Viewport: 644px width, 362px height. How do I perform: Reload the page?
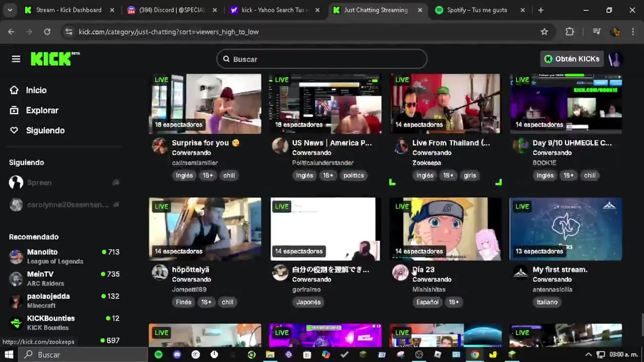click(x=47, y=32)
